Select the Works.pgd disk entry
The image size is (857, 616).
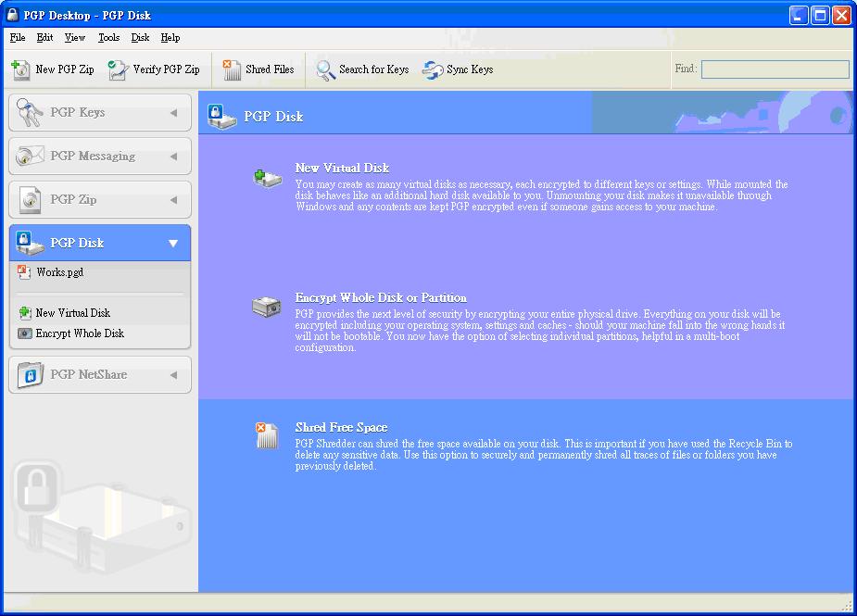pyautogui.click(x=60, y=272)
